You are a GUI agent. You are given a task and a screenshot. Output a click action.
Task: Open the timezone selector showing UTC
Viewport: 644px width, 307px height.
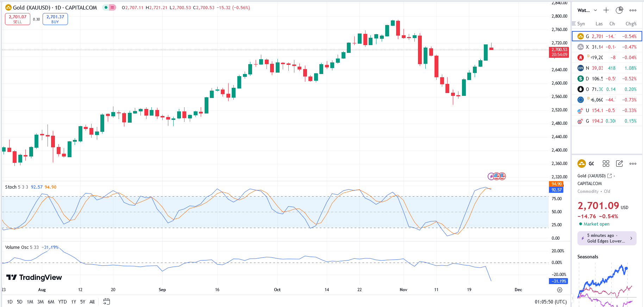tap(551, 302)
